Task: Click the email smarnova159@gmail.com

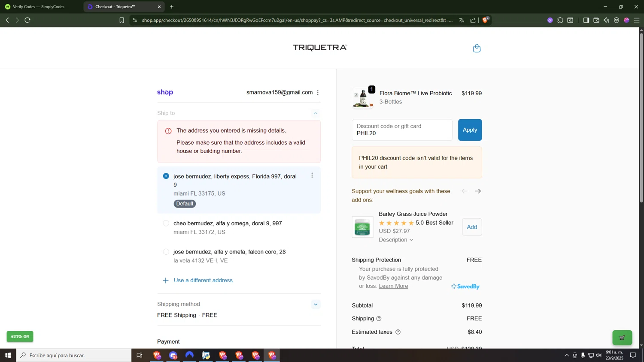Action: pos(279,93)
